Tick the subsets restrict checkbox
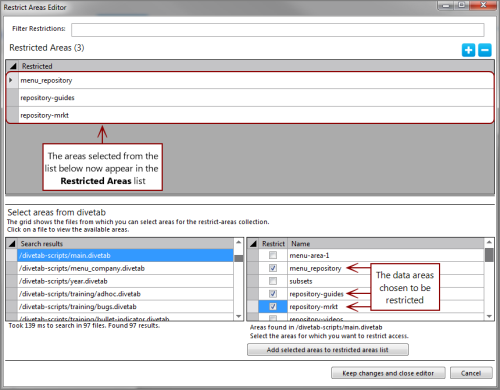 pyautogui.click(x=273, y=281)
